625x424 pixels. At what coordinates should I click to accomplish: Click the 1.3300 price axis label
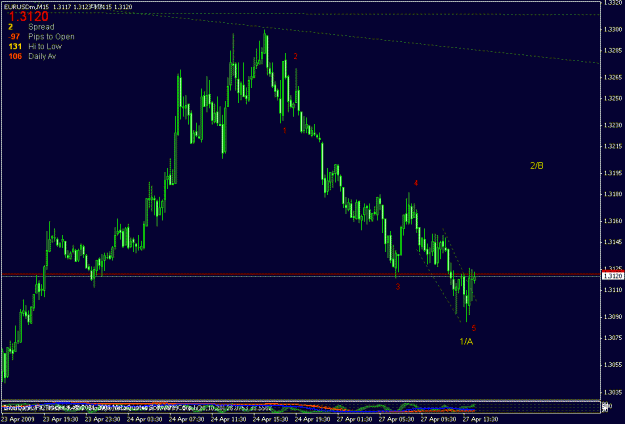point(611,30)
